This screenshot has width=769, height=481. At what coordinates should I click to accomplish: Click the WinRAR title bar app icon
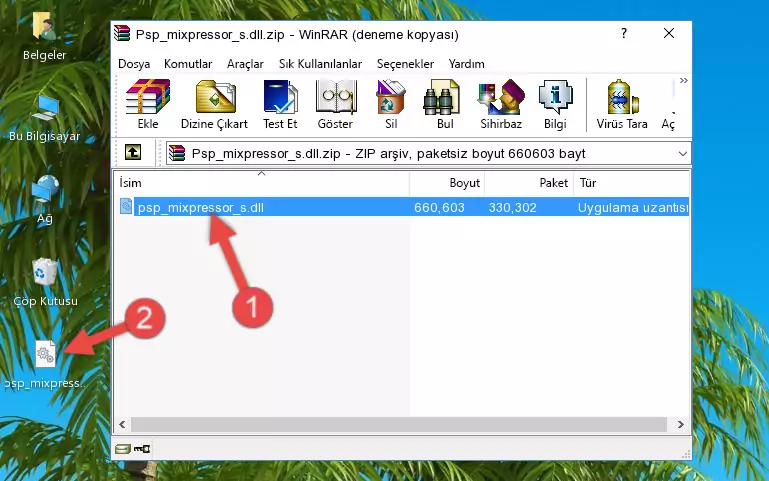122,34
